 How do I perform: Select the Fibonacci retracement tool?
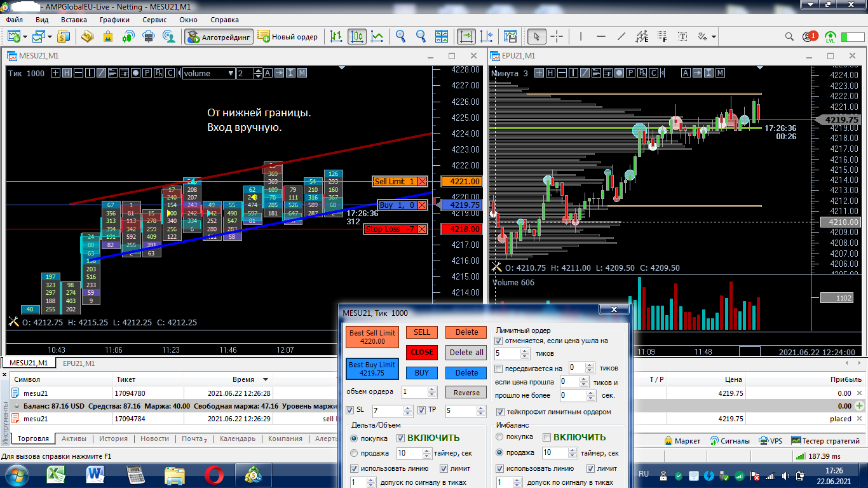(x=662, y=36)
